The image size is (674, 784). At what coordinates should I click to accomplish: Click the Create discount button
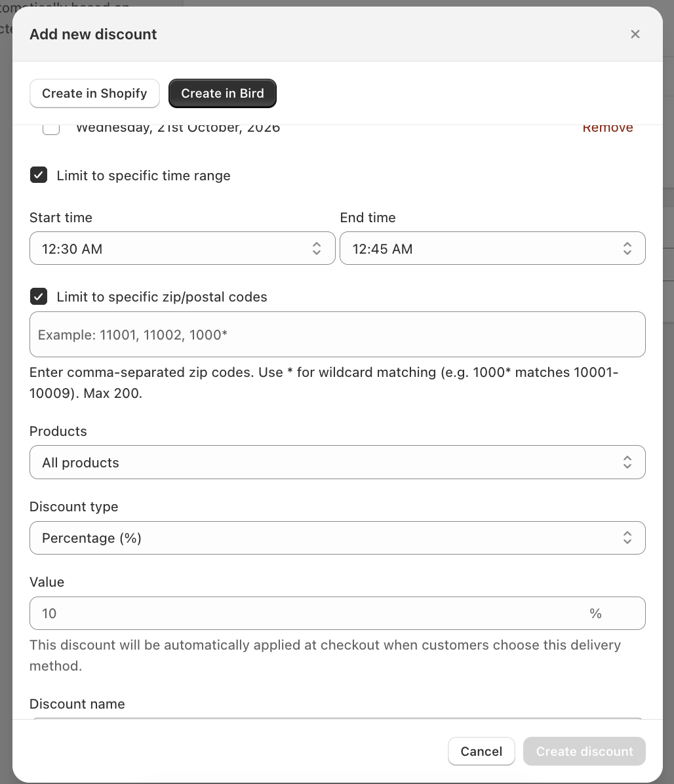(x=584, y=751)
